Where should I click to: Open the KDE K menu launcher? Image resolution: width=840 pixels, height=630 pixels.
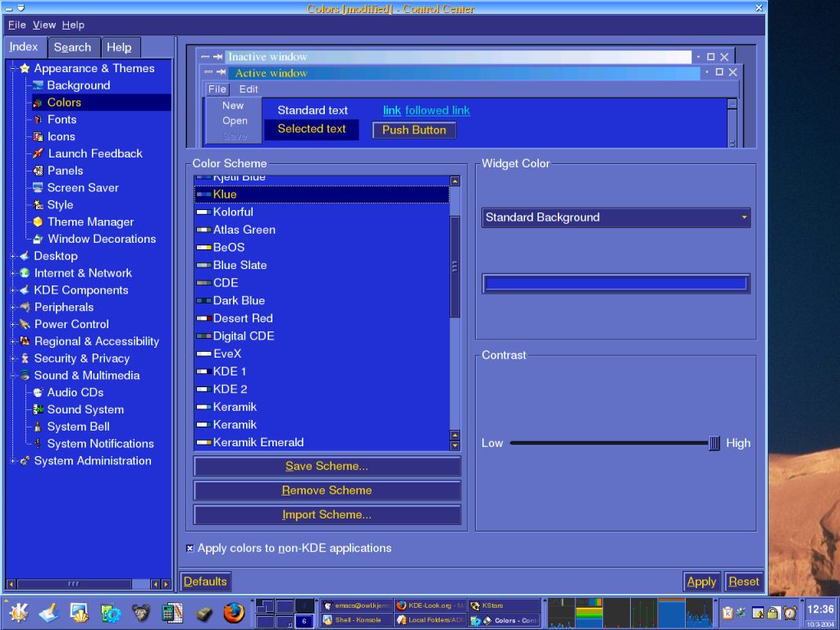point(18,612)
